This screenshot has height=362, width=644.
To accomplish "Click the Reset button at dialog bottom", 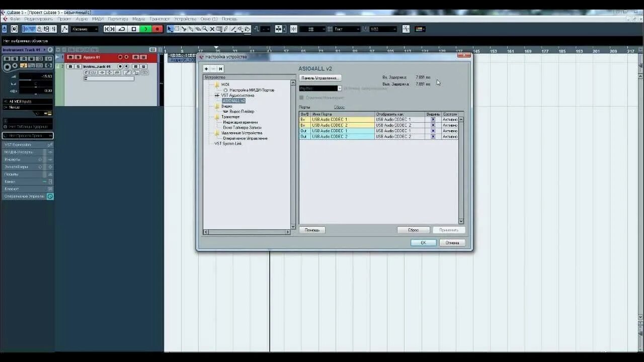I will [413, 230].
